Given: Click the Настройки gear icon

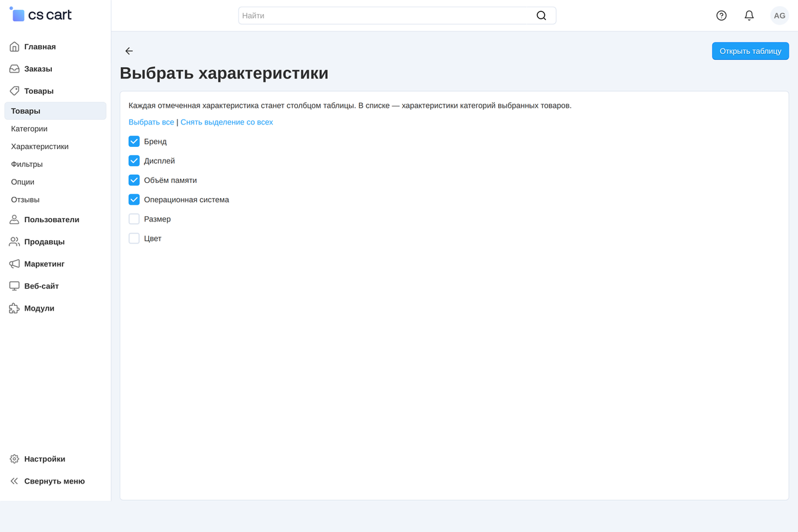Looking at the screenshot, I should click(x=15, y=459).
